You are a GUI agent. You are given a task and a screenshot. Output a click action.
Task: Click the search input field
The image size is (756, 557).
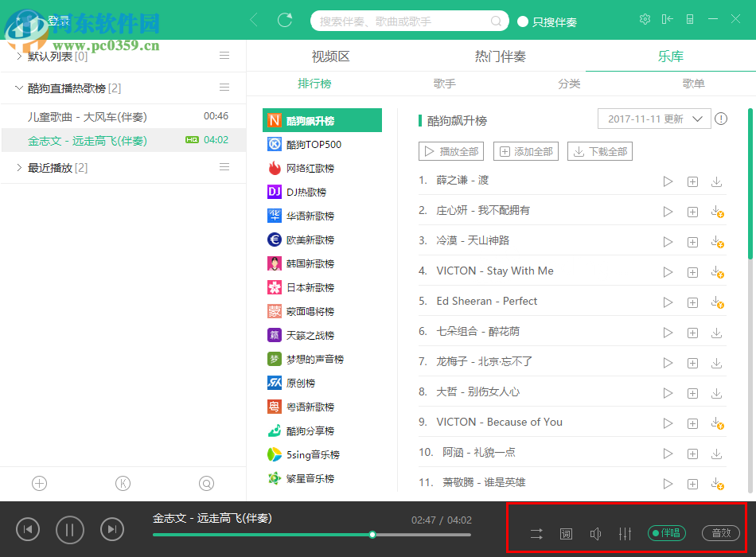click(402, 21)
